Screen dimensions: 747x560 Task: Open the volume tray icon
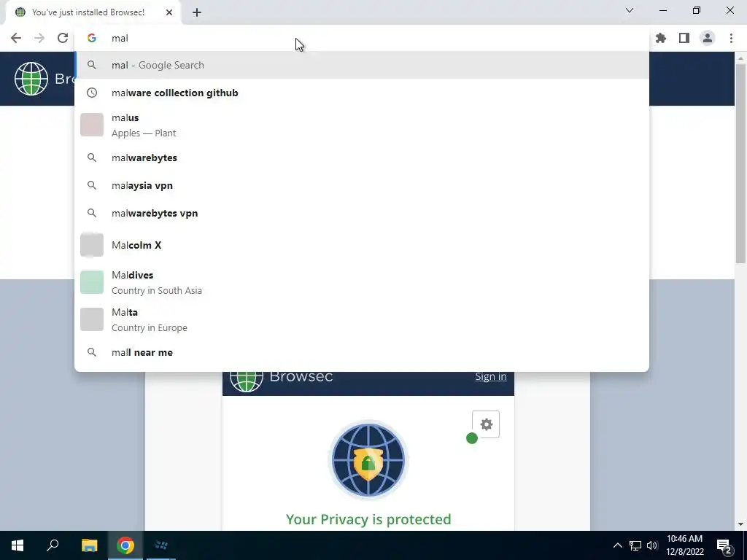pyautogui.click(x=652, y=545)
